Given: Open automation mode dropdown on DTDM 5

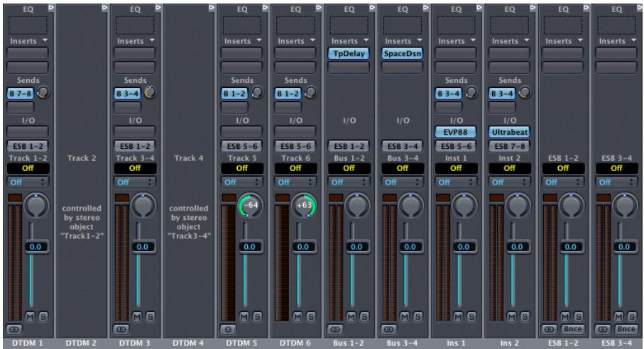Looking at the screenshot, I should 242,182.
